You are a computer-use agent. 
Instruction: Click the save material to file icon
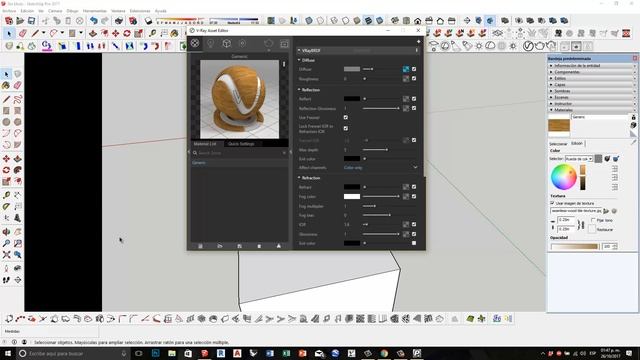pos(239,246)
